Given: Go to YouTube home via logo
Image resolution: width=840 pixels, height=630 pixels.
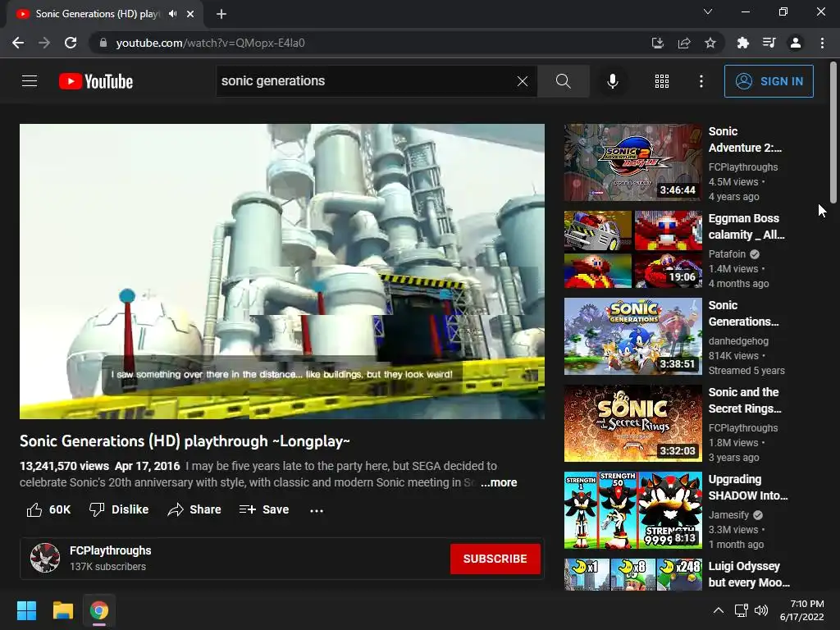Looking at the screenshot, I should pyautogui.click(x=96, y=81).
